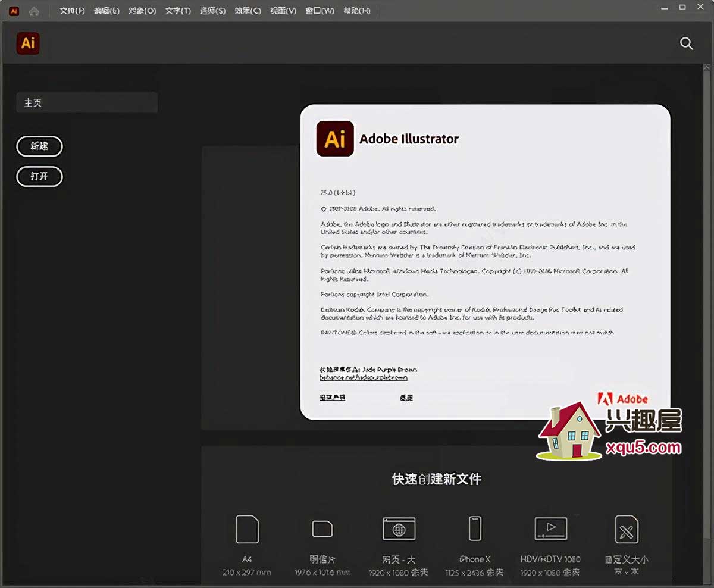Click the 新建 (New) button
Screen dimensions: 714x588
click(x=39, y=146)
